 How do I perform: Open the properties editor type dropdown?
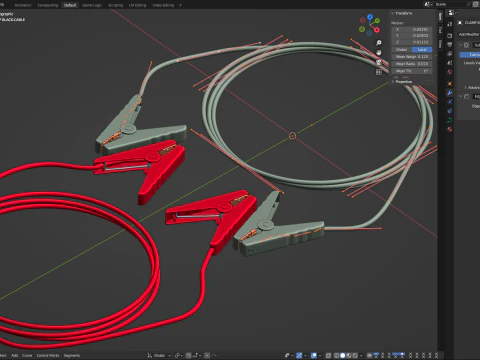coord(452,13)
